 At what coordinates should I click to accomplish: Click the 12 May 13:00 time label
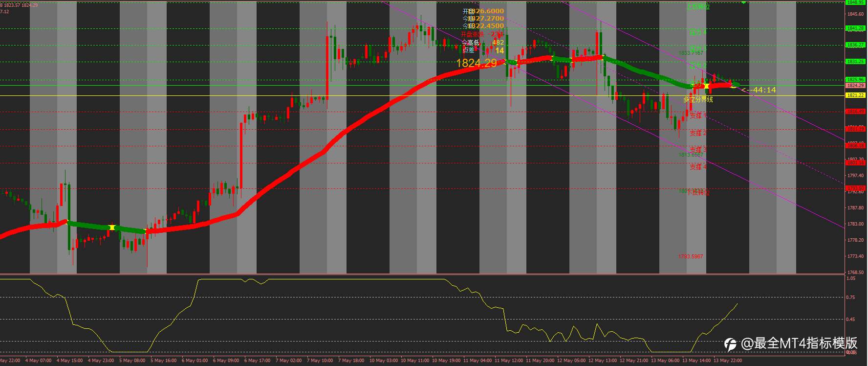tap(603, 361)
